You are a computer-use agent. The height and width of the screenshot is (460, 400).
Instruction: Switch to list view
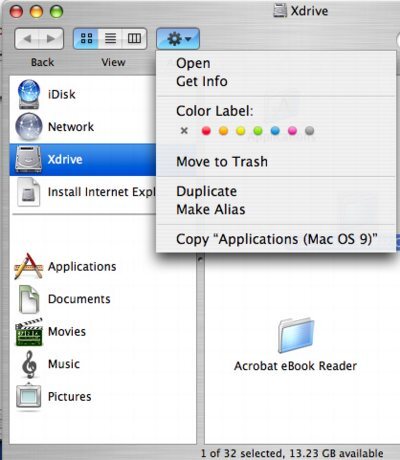coord(110,39)
